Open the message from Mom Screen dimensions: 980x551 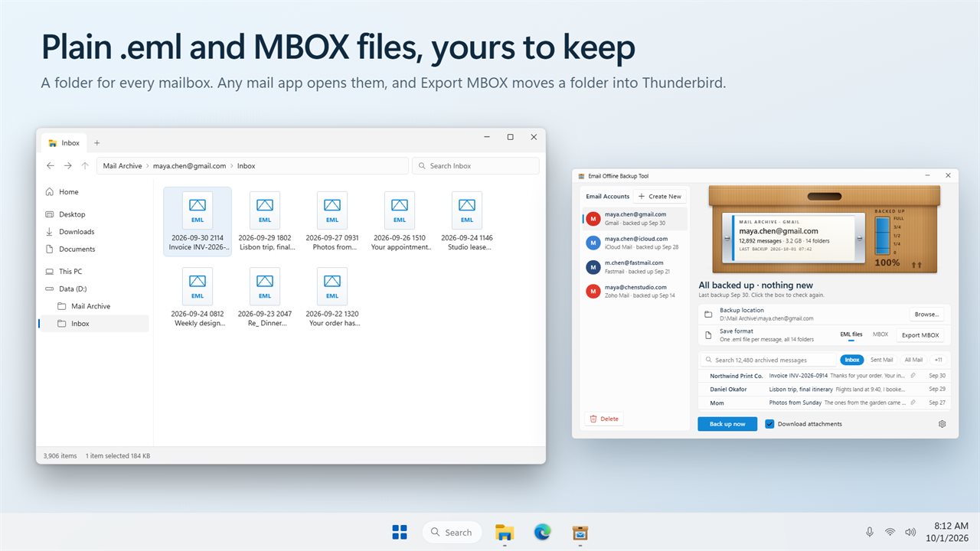(x=825, y=403)
